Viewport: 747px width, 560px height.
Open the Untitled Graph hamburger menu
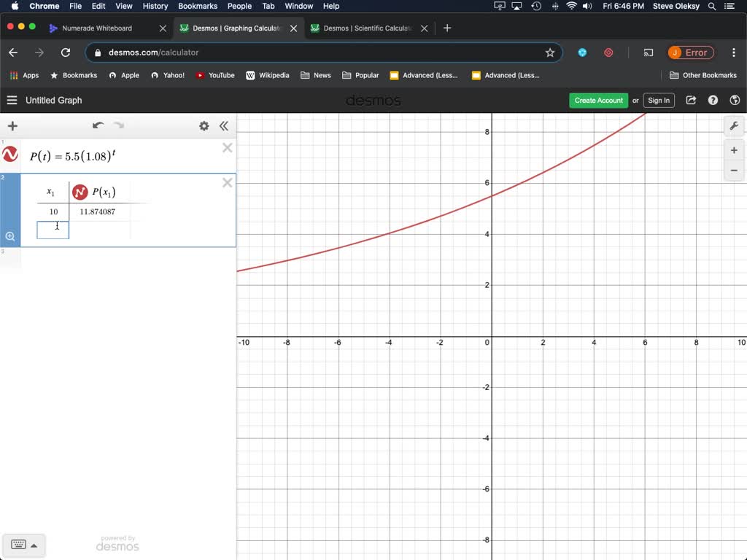(x=12, y=100)
